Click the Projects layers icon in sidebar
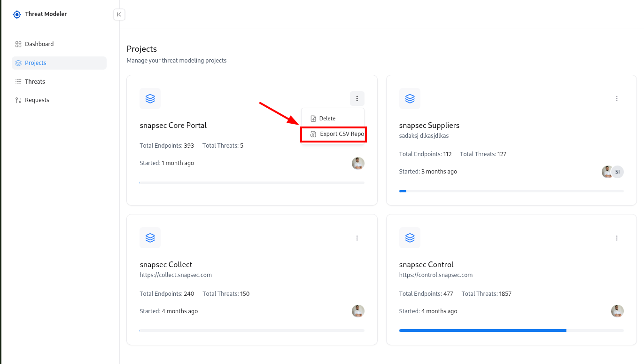The height and width of the screenshot is (364, 644). 18,63
